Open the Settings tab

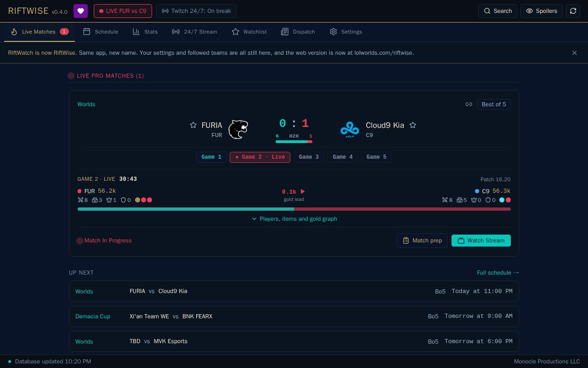345,32
